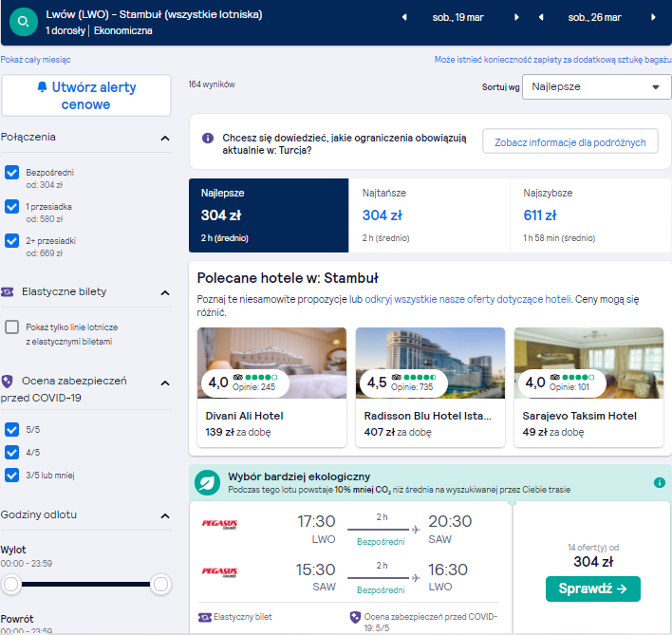Click the Tripadvisor rating of Divani Ali Hotel
672x635 pixels.
pos(243,382)
